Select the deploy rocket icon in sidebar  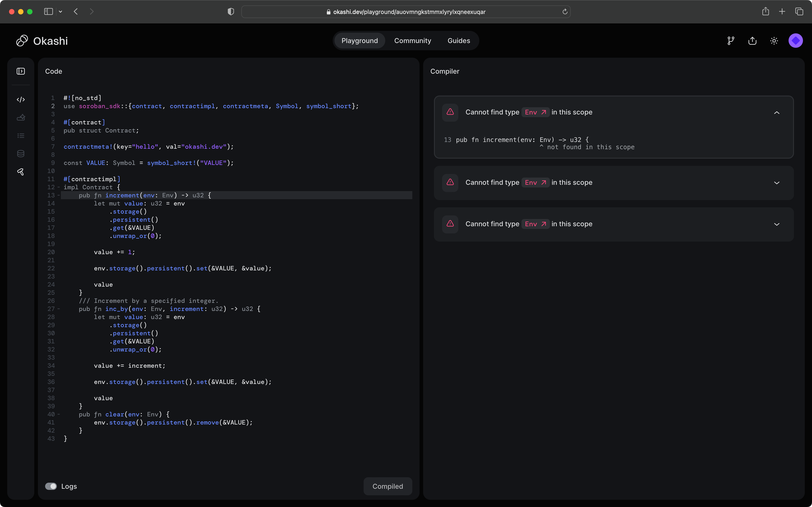pyautogui.click(x=21, y=172)
